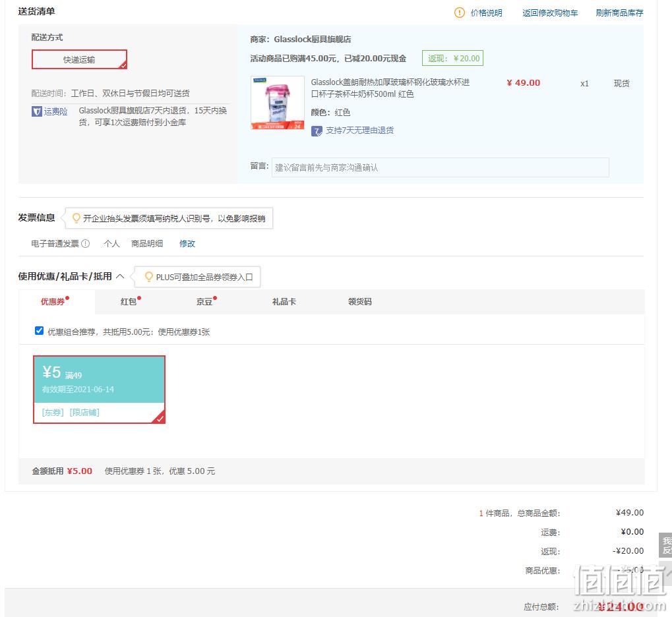This screenshot has width=672, height=617.
Task: Click the Glasslock cup product thumbnail
Action: (x=278, y=103)
